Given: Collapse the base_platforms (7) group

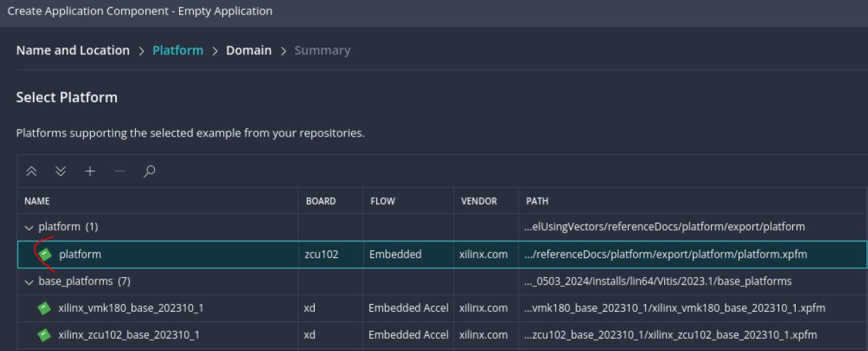Looking at the screenshot, I should (29, 281).
